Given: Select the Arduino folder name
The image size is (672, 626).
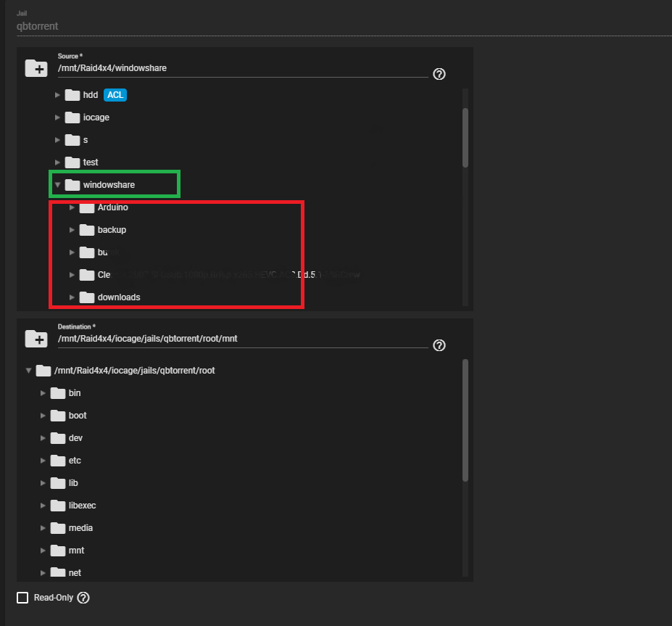Looking at the screenshot, I should [x=112, y=207].
